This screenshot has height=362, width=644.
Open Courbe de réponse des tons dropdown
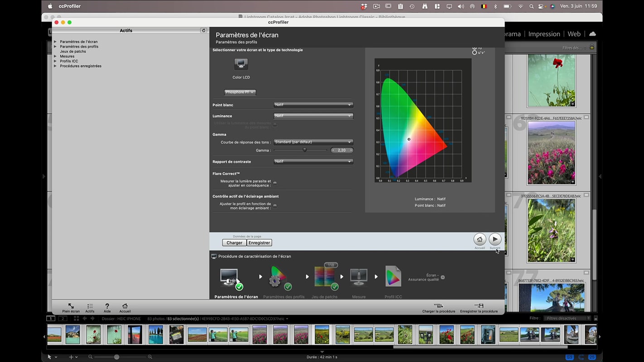313,142
